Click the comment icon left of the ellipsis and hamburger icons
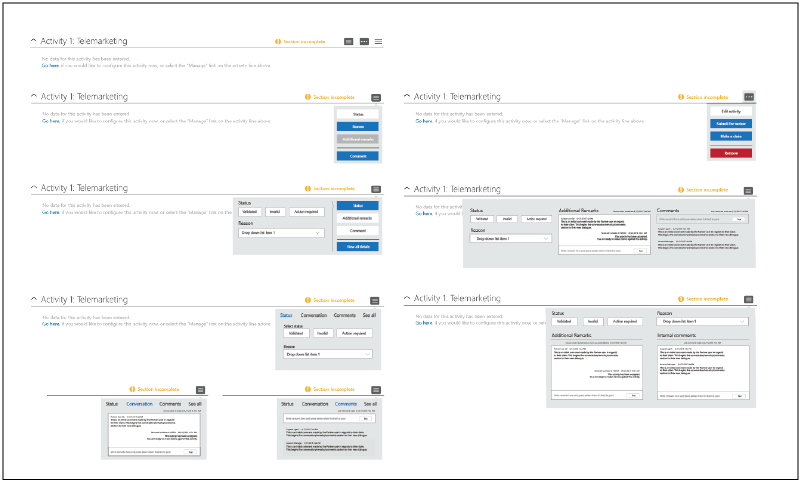 pyautogui.click(x=349, y=42)
